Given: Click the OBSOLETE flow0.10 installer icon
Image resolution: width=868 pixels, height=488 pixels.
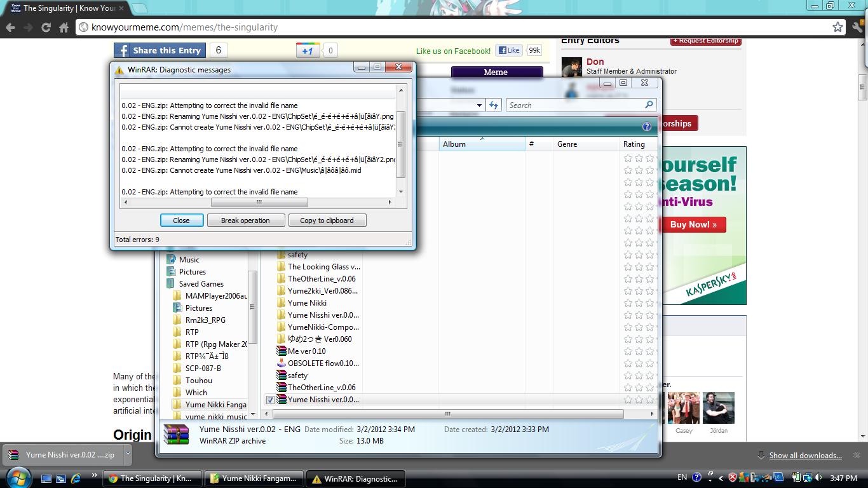Looking at the screenshot, I should [x=281, y=363].
